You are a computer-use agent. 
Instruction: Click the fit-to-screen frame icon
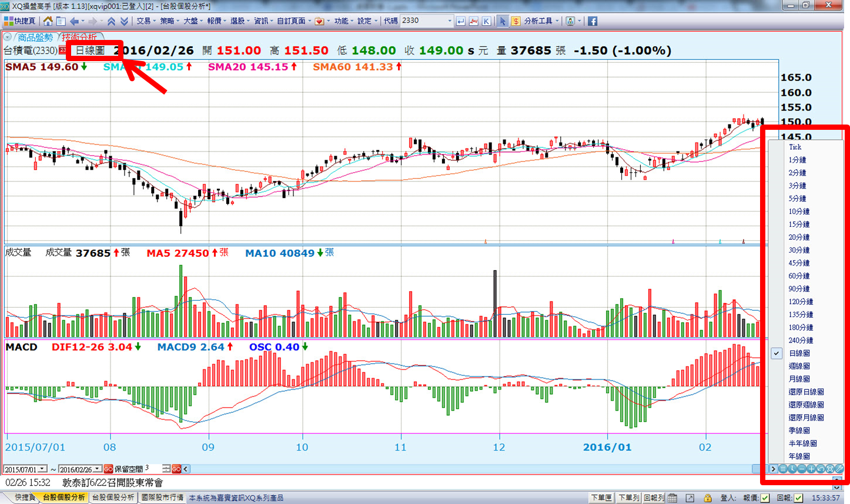[830, 469]
